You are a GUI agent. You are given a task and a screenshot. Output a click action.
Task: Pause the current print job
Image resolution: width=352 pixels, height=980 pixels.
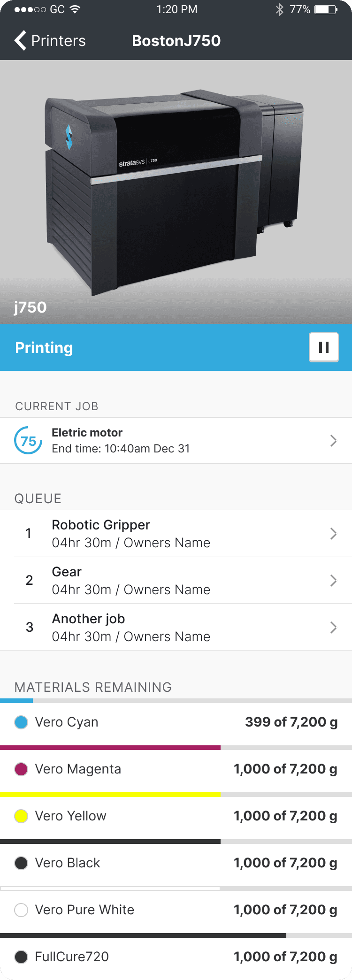point(324,347)
